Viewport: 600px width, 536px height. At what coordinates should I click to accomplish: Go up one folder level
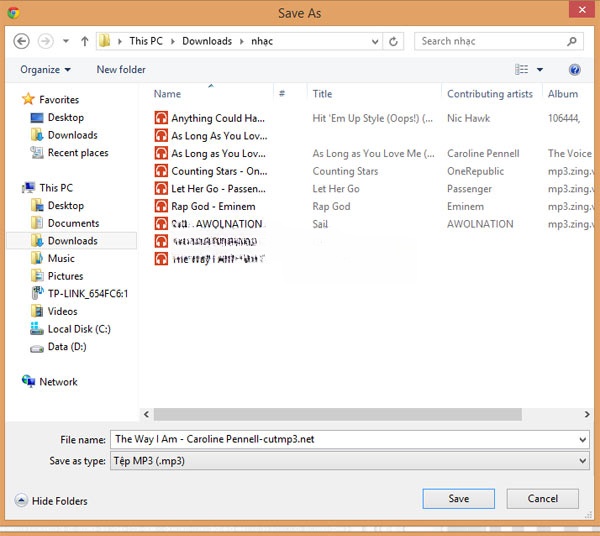click(85, 41)
